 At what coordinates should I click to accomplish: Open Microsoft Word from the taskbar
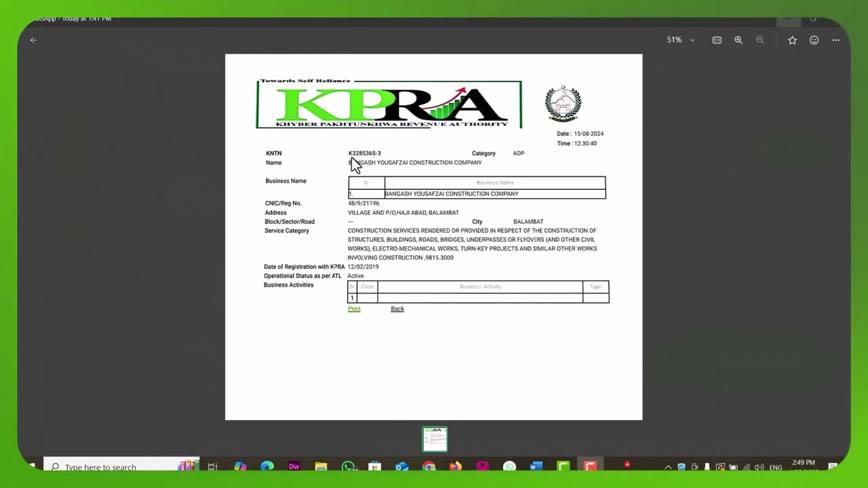point(536,467)
